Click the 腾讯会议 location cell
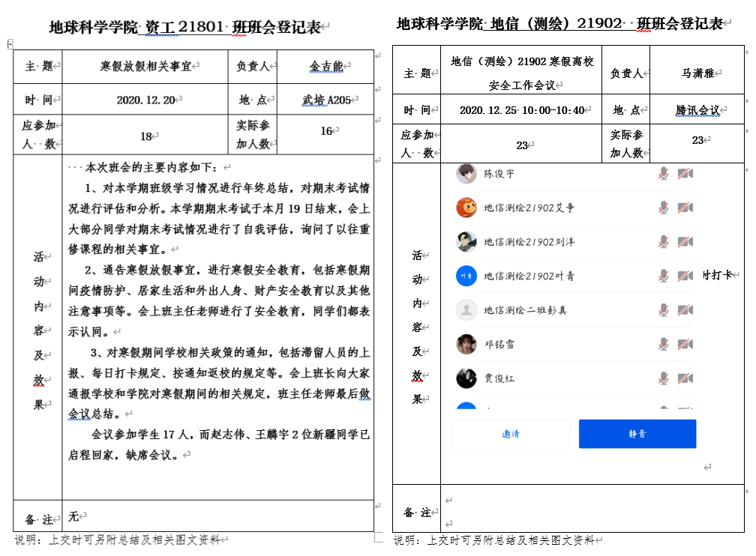The width and height of the screenshot is (756, 556). pos(697,110)
